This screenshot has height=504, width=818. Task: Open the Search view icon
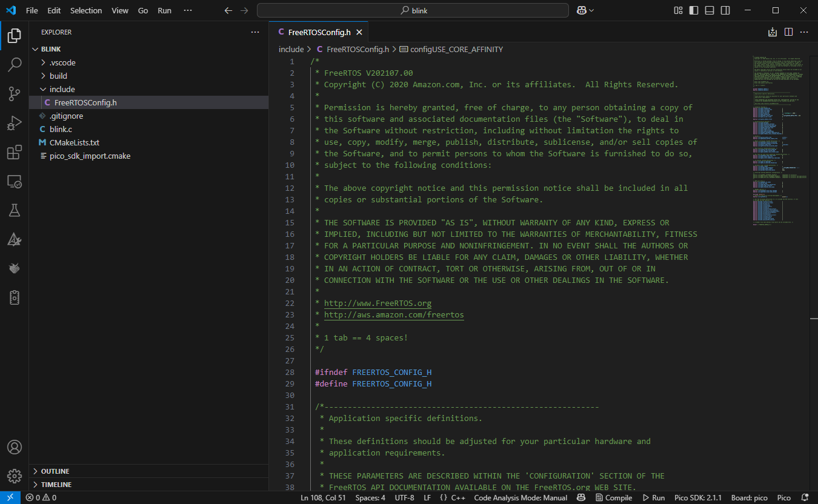point(15,64)
